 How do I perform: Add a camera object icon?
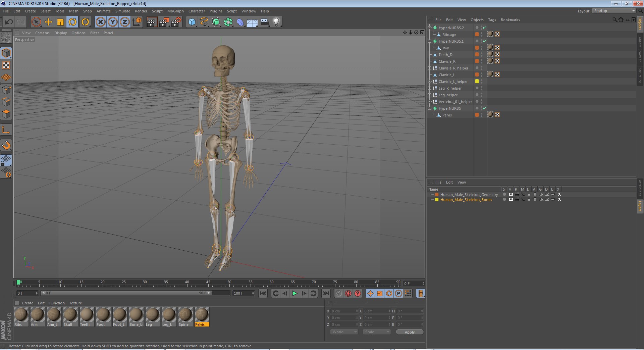point(264,22)
